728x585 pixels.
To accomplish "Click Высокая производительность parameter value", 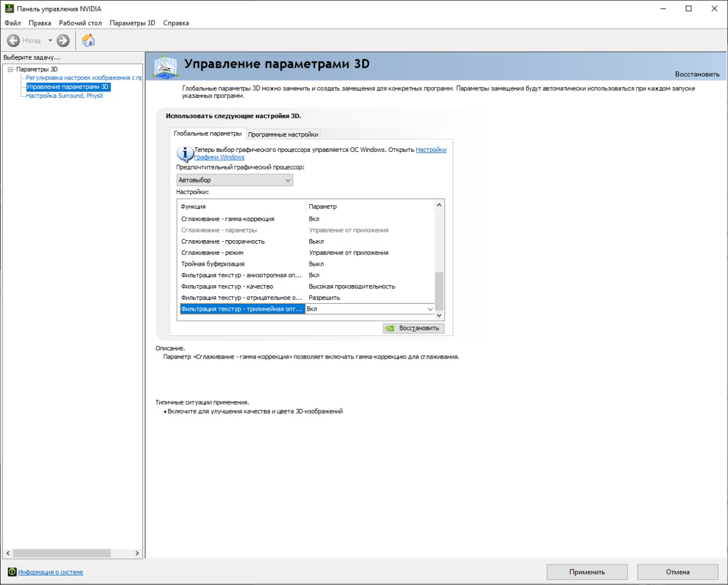I will click(x=352, y=287).
